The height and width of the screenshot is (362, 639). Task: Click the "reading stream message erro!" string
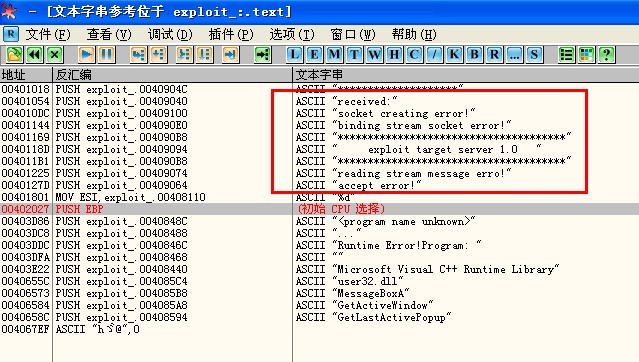click(x=422, y=173)
